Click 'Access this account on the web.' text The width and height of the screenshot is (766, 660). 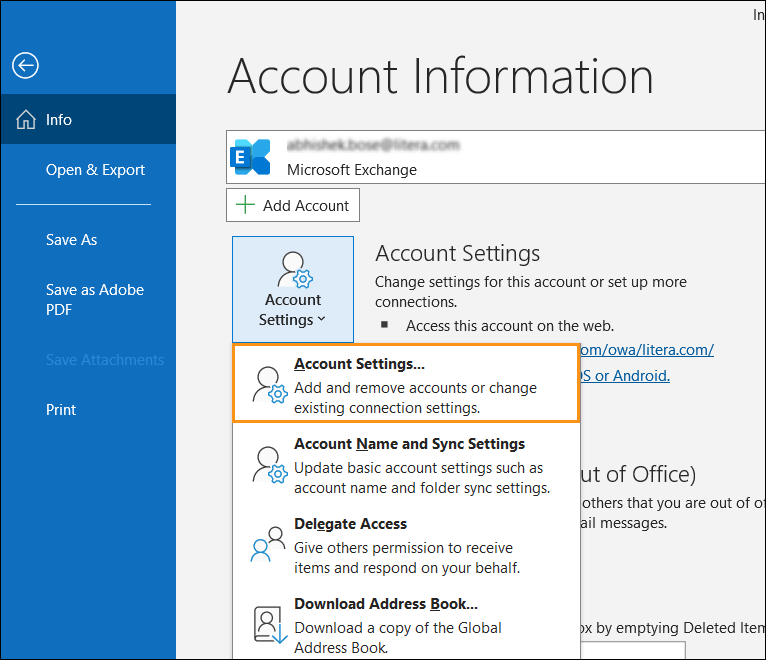coord(510,325)
